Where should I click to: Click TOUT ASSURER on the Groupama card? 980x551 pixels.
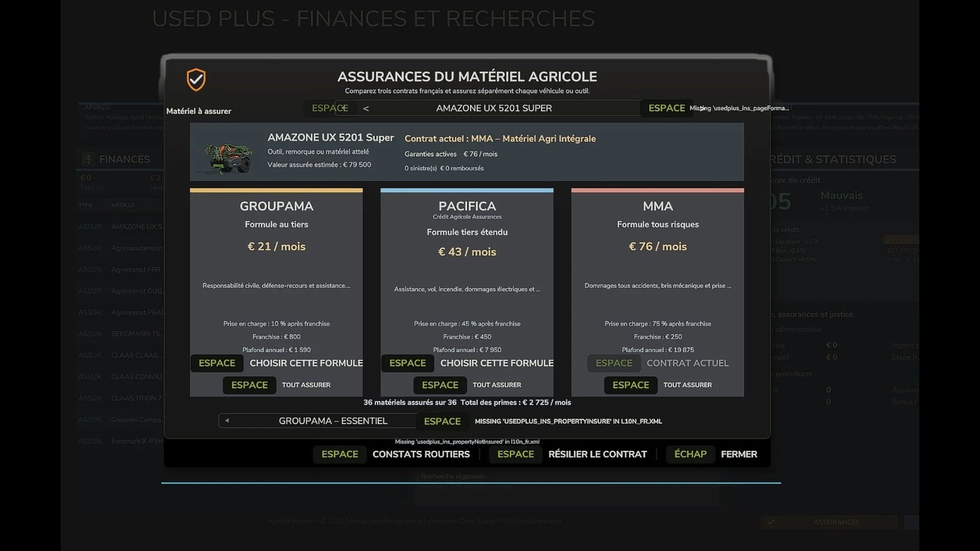[306, 385]
